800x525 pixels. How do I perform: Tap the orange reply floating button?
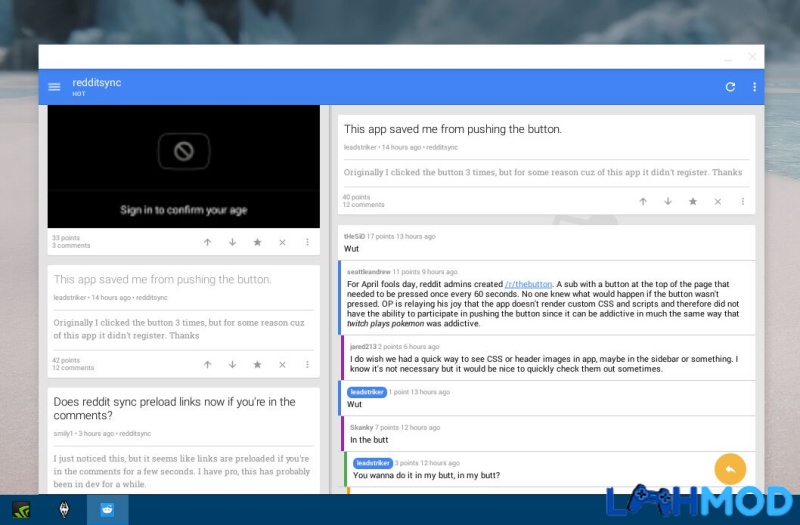click(x=730, y=469)
